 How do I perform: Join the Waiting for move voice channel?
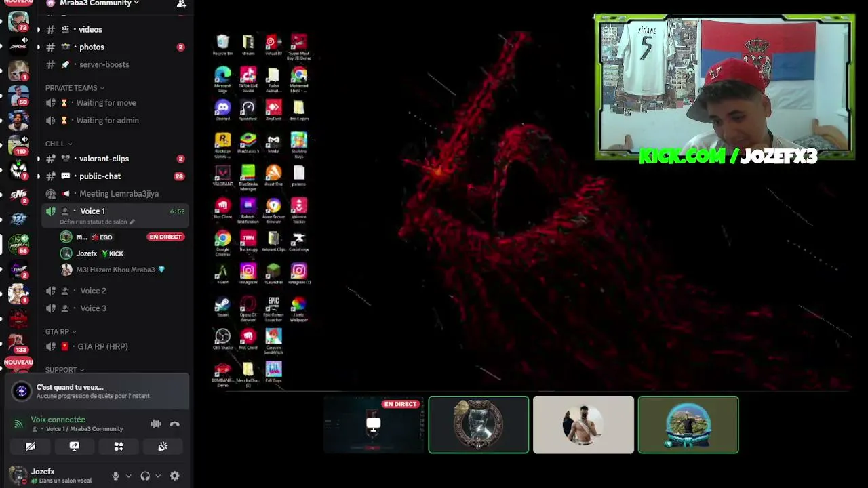pos(115,103)
